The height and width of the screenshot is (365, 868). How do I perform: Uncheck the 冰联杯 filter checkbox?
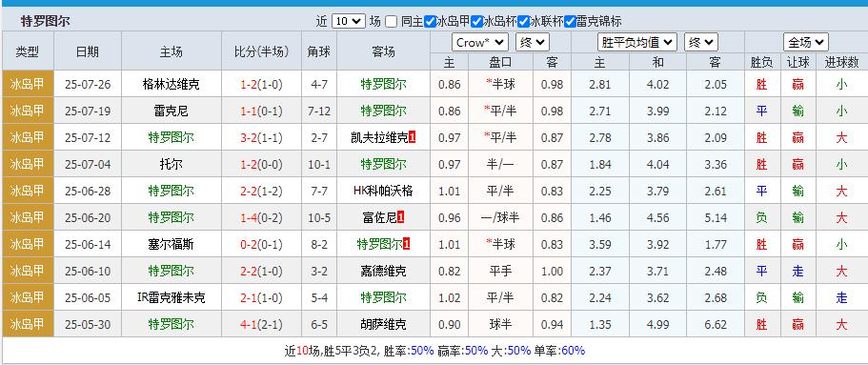[523, 22]
